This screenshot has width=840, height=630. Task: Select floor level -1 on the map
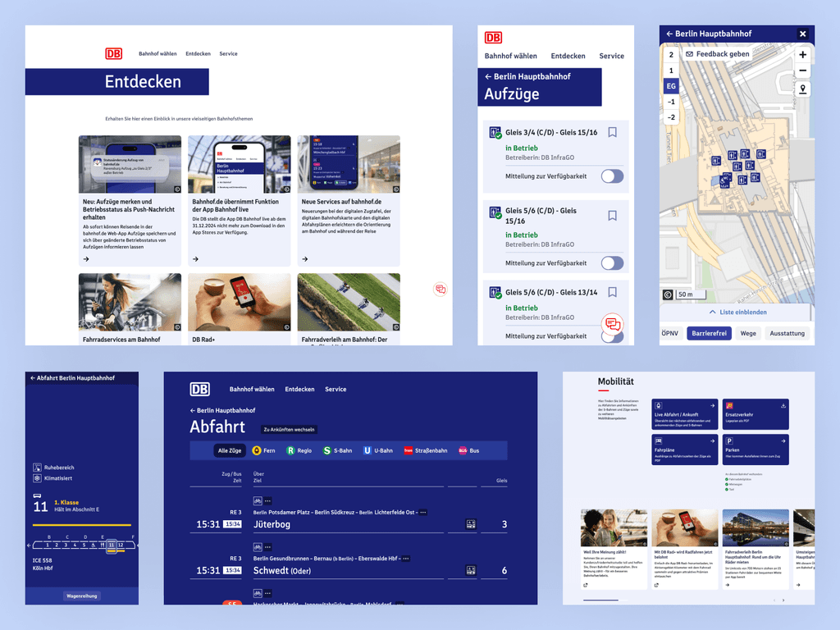pyautogui.click(x=671, y=102)
